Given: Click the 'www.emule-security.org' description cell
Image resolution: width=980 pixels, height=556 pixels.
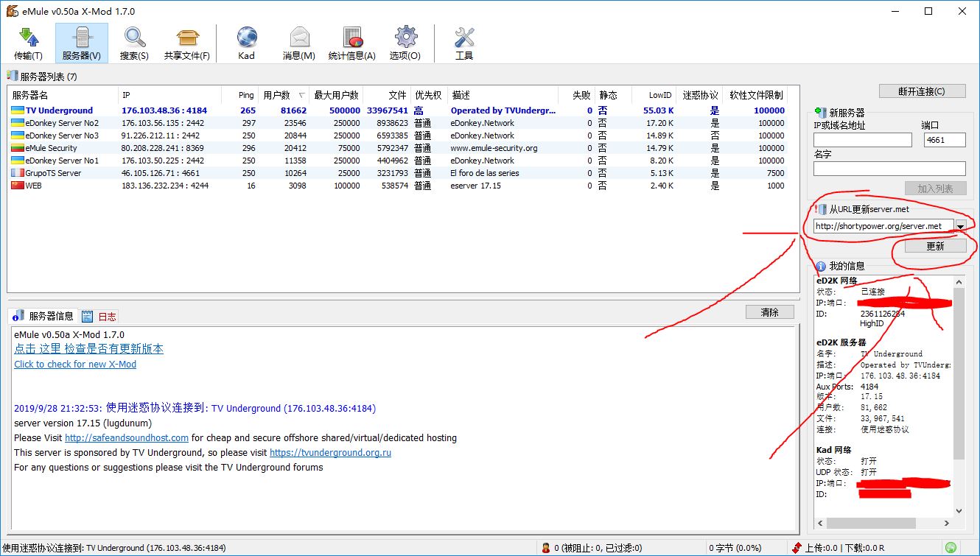Looking at the screenshot, I should click(494, 148).
